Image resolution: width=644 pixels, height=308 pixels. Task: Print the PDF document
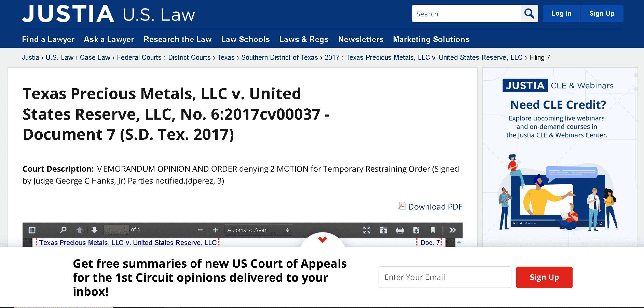pyautogui.click(x=400, y=230)
